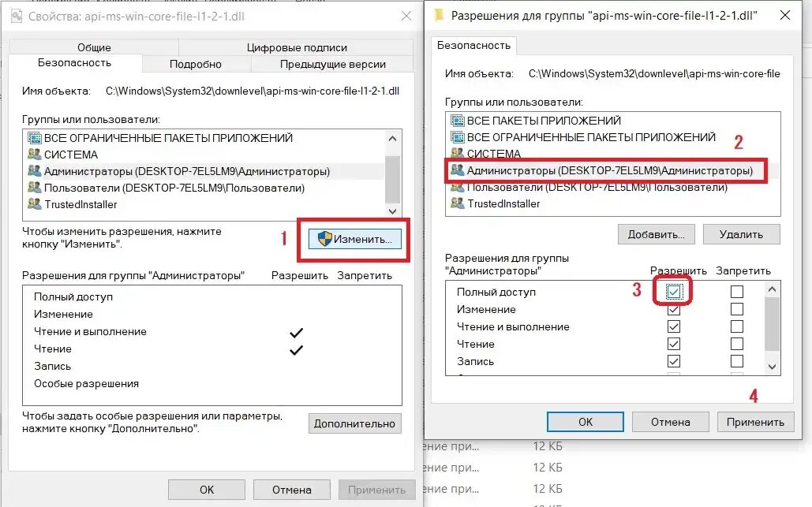Click the Добавить... button
Image resolution: width=812 pixels, height=507 pixels.
[656, 234]
